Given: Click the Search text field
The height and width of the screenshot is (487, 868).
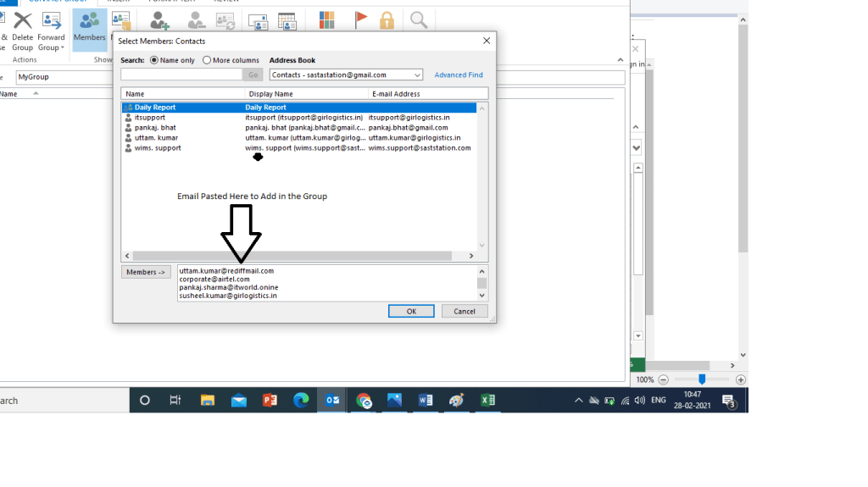Looking at the screenshot, I should 181,75.
